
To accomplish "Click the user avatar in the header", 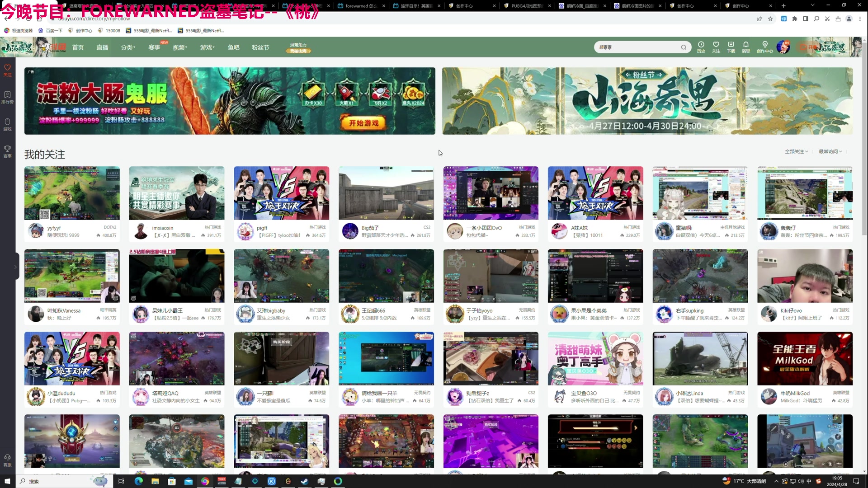I will [783, 47].
